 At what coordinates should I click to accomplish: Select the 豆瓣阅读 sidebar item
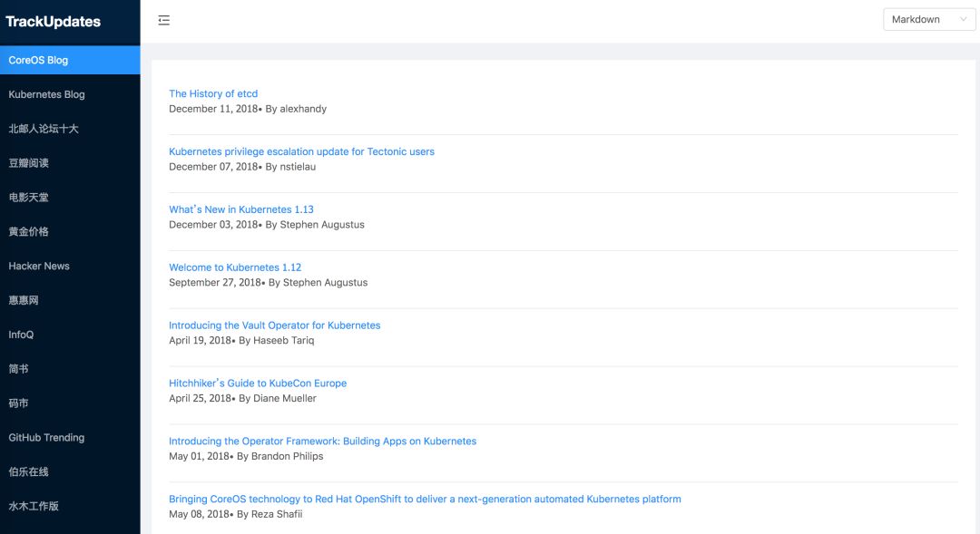click(x=70, y=163)
